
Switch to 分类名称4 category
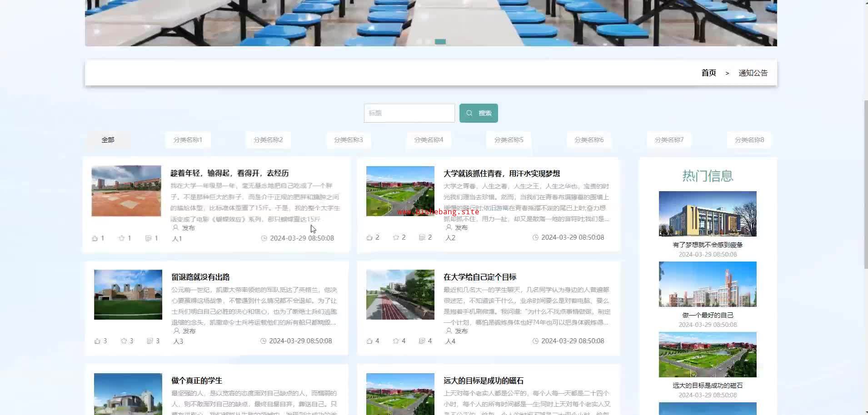(x=429, y=140)
